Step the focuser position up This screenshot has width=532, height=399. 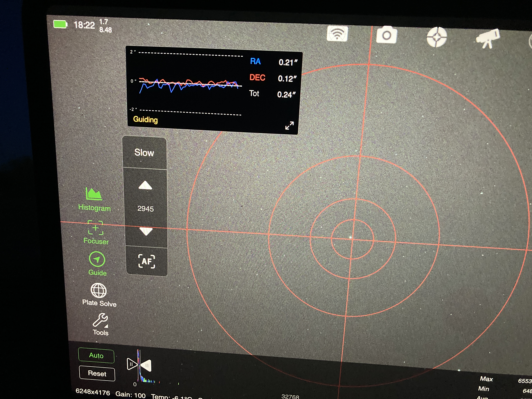[x=145, y=186]
